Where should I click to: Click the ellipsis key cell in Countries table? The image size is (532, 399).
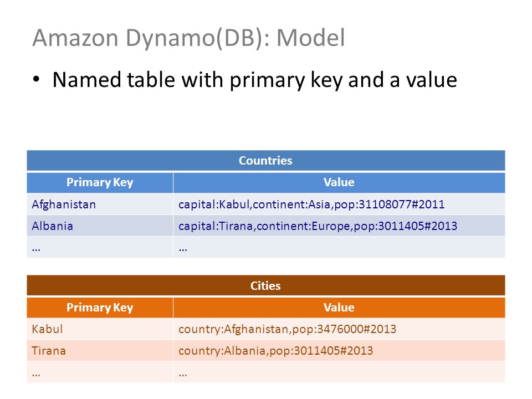pos(100,247)
